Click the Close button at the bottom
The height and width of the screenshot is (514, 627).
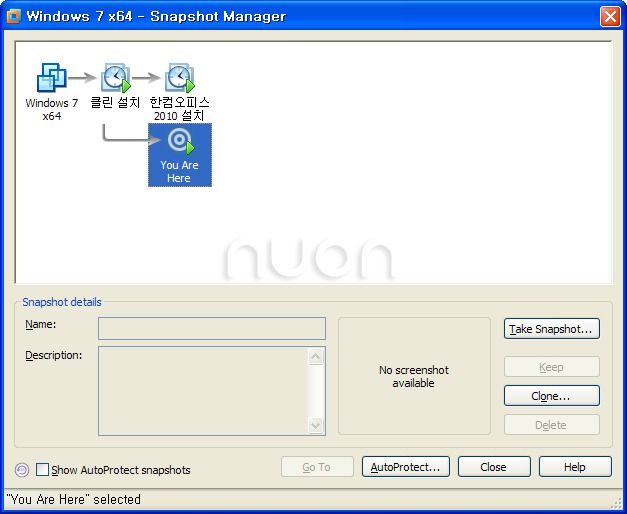494,467
